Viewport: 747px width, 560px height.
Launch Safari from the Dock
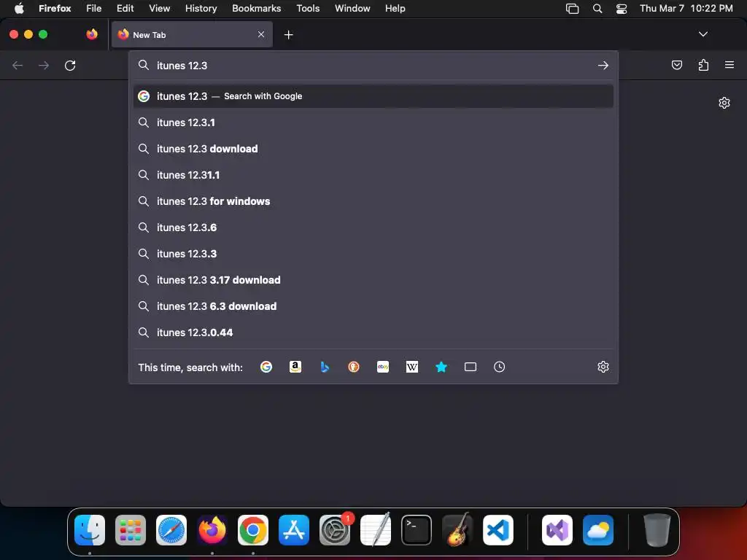[171, 530]
